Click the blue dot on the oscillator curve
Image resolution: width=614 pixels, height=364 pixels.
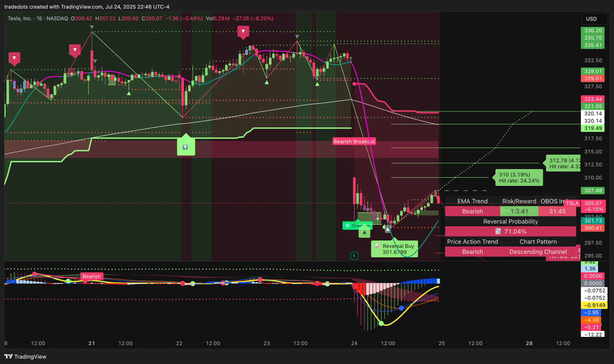click(x=401, y=308)
